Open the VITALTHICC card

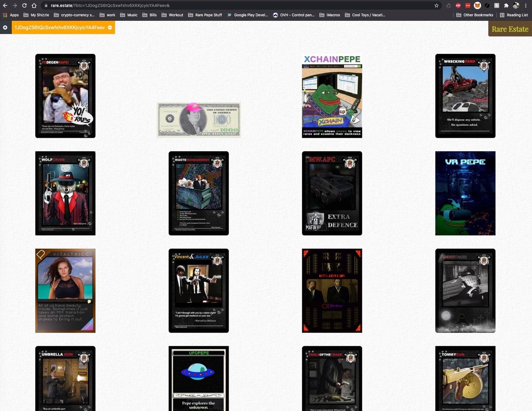click(65, 291)
